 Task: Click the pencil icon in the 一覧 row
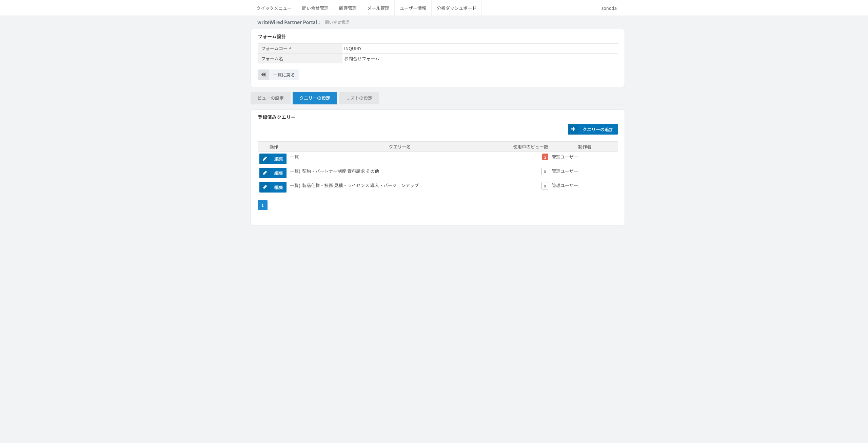265,159
